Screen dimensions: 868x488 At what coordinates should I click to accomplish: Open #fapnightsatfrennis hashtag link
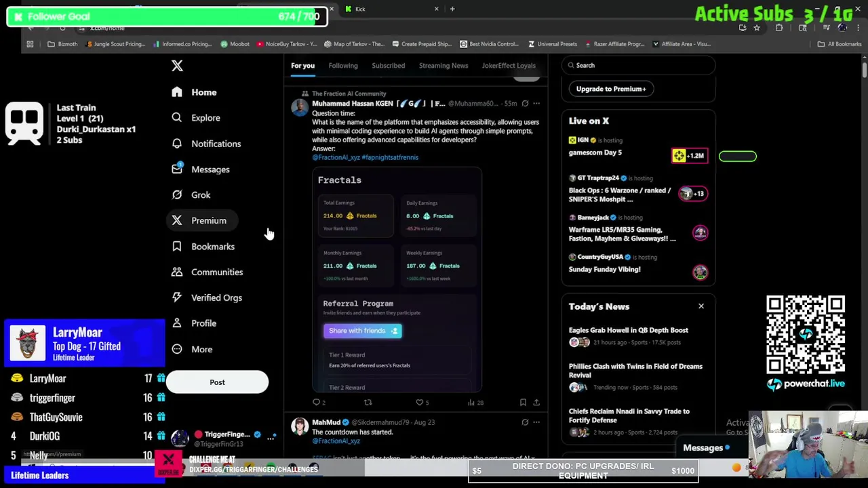tap(390, 157)
